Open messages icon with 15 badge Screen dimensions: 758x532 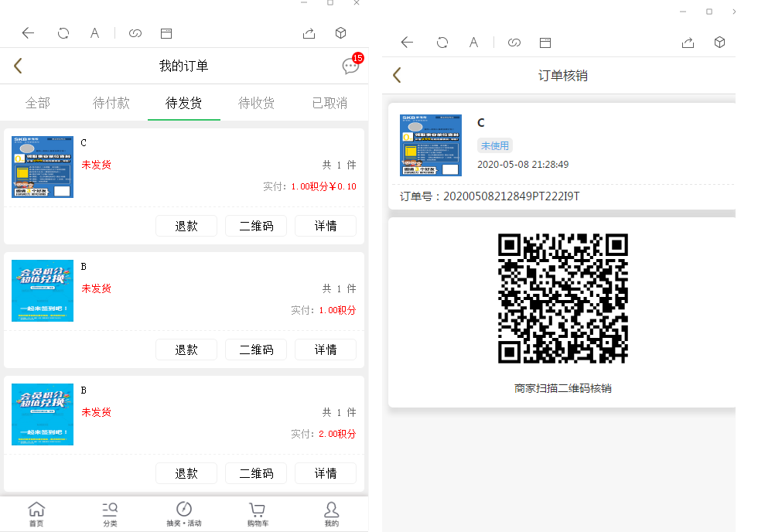click(x=351, y=63)
